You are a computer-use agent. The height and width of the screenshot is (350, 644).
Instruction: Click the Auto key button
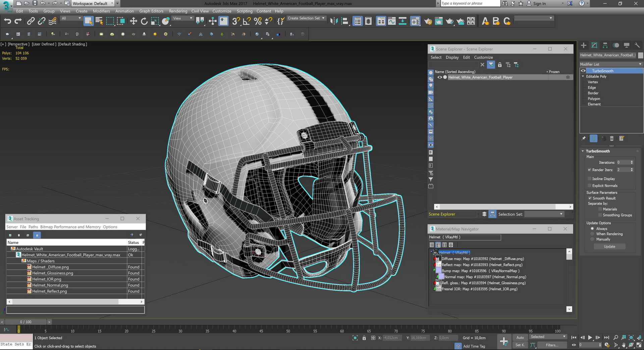[520, 338]
